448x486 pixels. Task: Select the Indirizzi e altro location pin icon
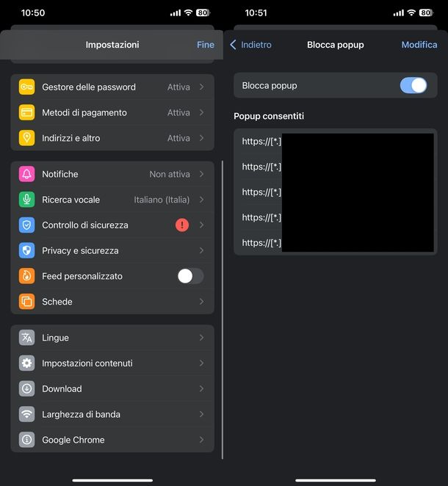(x=26, y=138)
